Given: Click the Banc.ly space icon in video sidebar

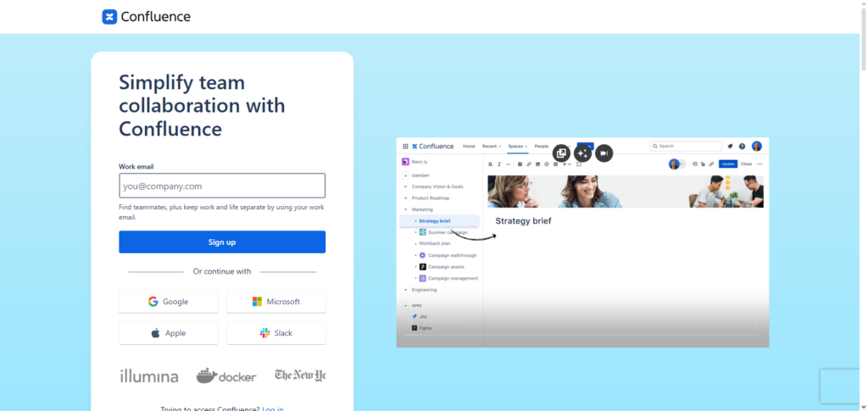Looking at the screenshot, I should coord(405,162).
